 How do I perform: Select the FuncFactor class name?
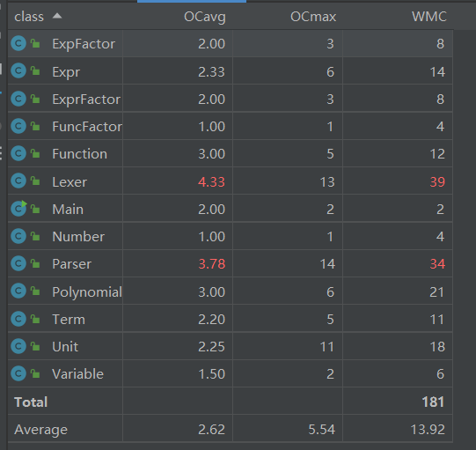tap(87, 127)
